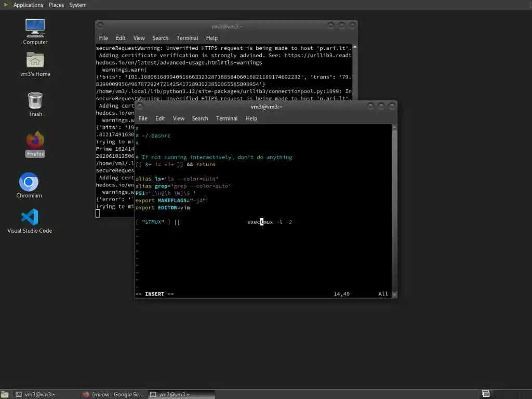The image size is (532, 399).
Task: Open Search menu in the front terminal
Action: [200, 118]
